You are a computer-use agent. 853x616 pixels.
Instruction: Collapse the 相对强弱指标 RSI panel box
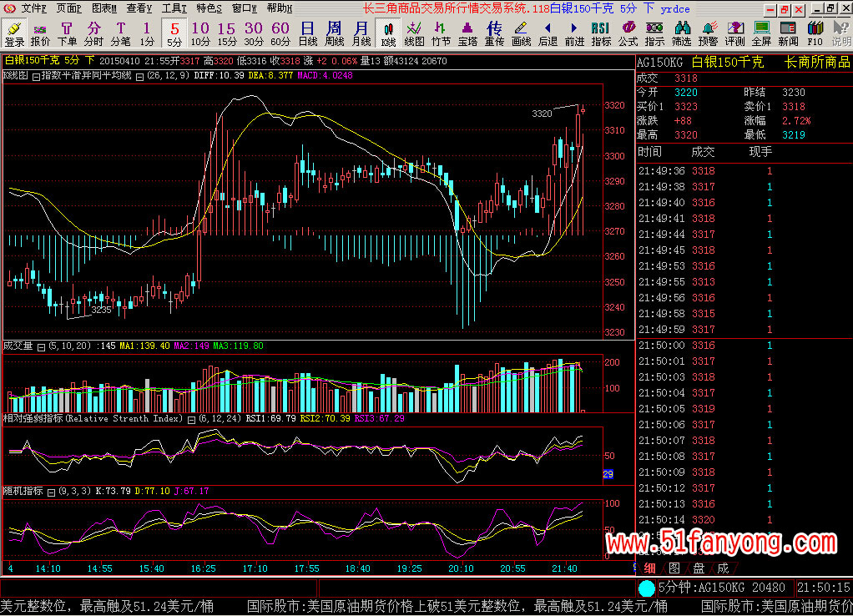pyautogui.click(x=191, y=419)
